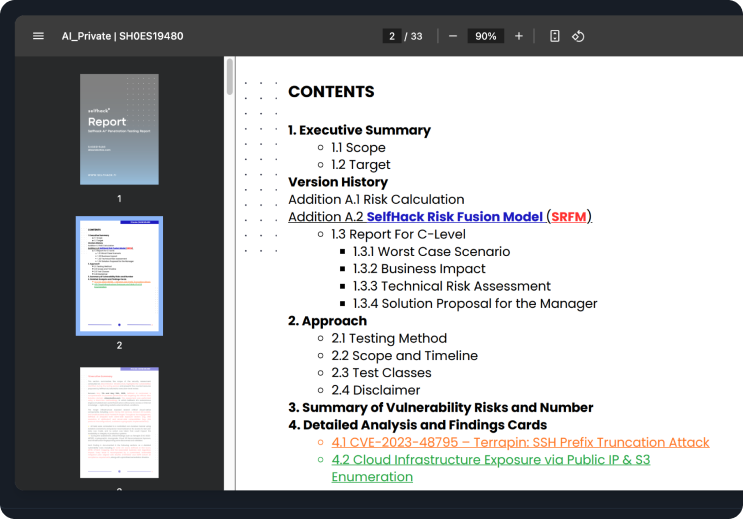743x519 pixels.
Task: Open SelfHack Risk Fusion Model link
Action: (x=454, y=217)
